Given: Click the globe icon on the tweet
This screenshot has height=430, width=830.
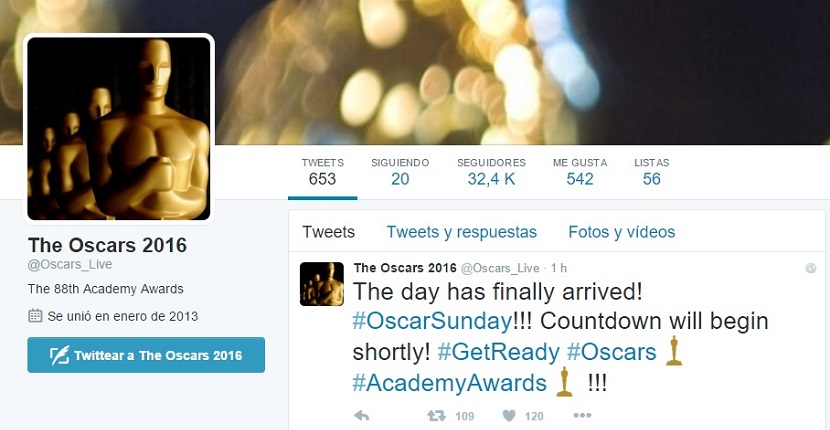Looking at the screenshot, I should click(x=810, y=268).
